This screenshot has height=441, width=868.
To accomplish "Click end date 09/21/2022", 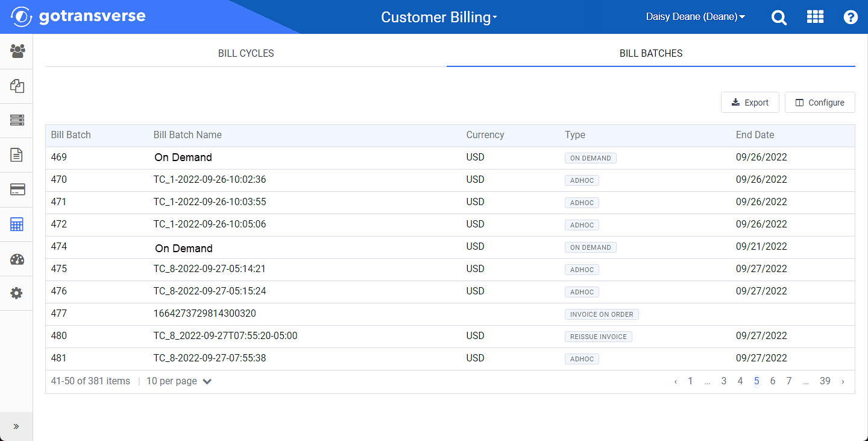I will (x=761, y=247).
